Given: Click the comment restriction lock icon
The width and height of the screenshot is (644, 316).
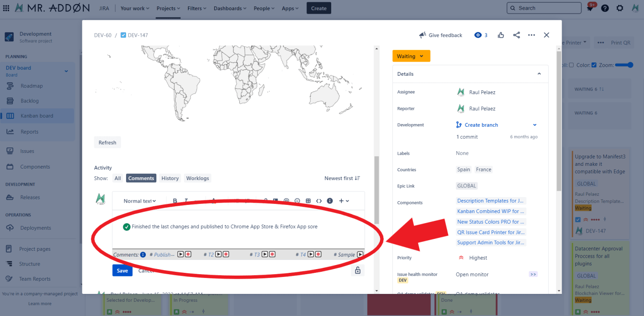Looking at the screenshot, I should (x=357, y=271).
